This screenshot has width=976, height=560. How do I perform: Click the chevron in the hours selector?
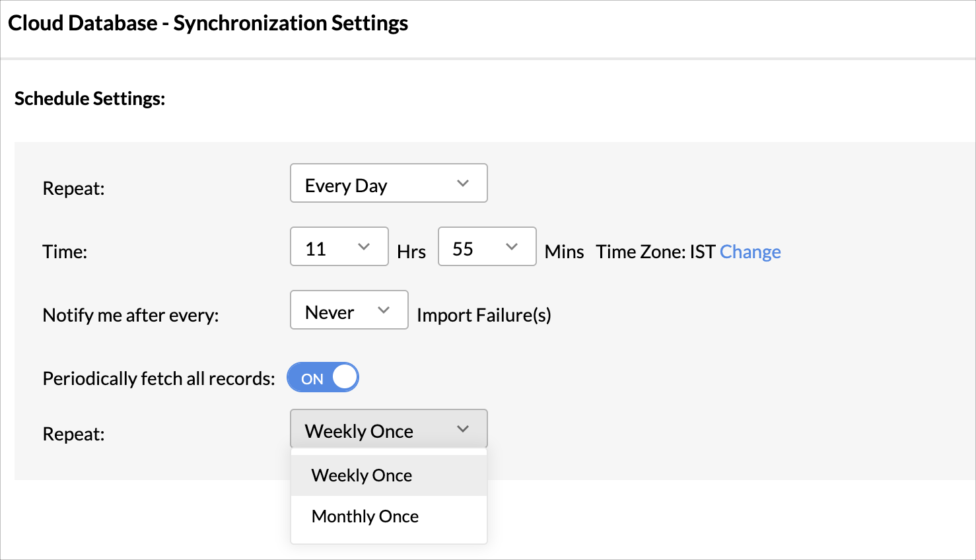coord(363,247)
